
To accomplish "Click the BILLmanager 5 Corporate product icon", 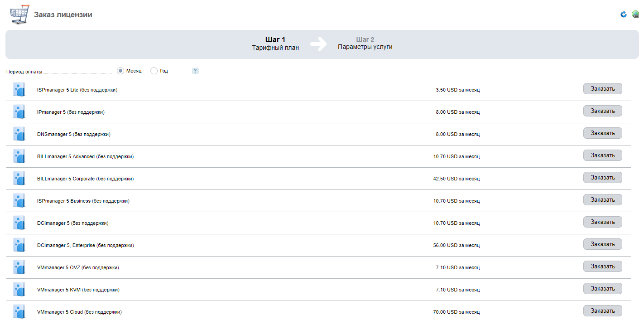I will coord(19,178).
